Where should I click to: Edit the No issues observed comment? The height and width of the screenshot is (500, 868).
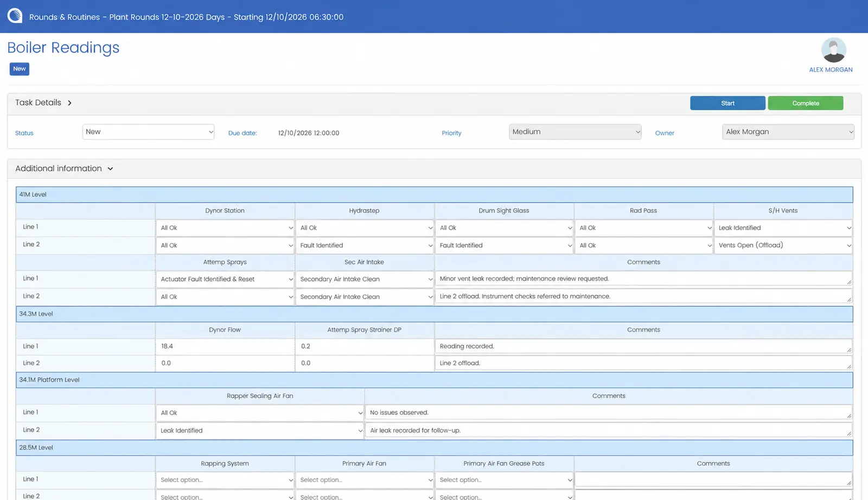[x=609, y=413]
